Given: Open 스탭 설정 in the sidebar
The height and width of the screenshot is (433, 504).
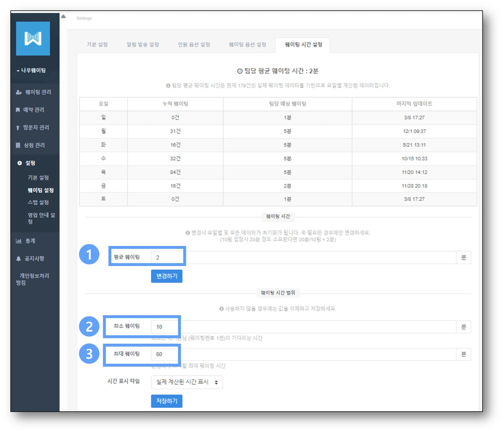Looking at the screenshot, I should [x=38, y=203].
